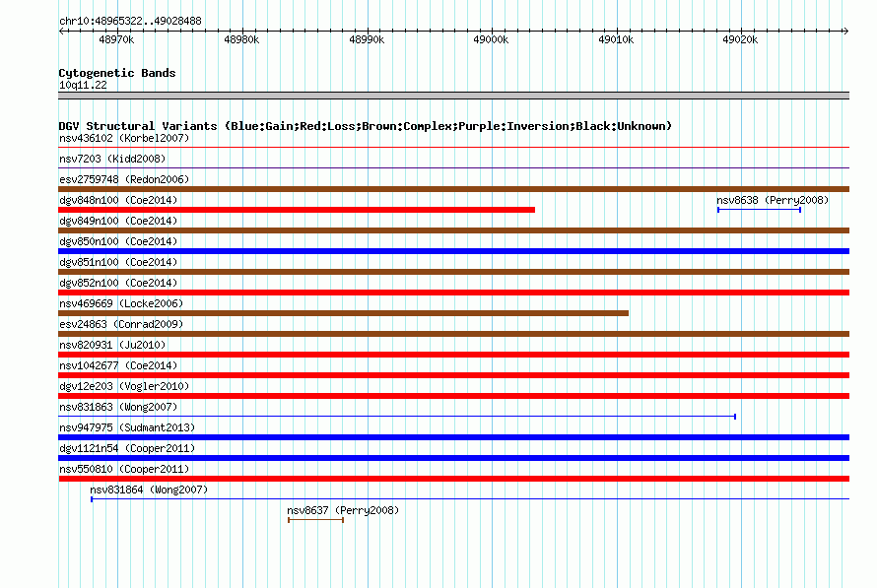This screenshot has height=588, width=877.
Task: Click the brown esv2759748 complex bar
Action: [x=453, y=189]
